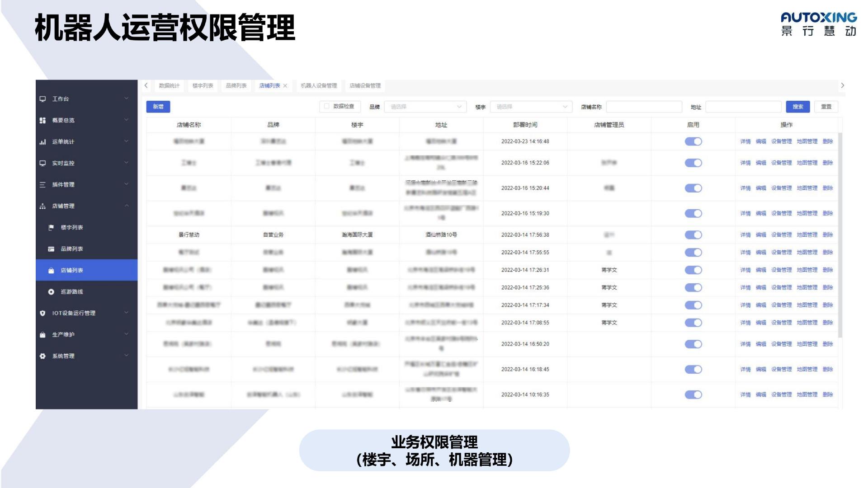Click the IOT设备运行管理 shield icon
Viewport: 868px width, 488px height.
coord(42,313)
